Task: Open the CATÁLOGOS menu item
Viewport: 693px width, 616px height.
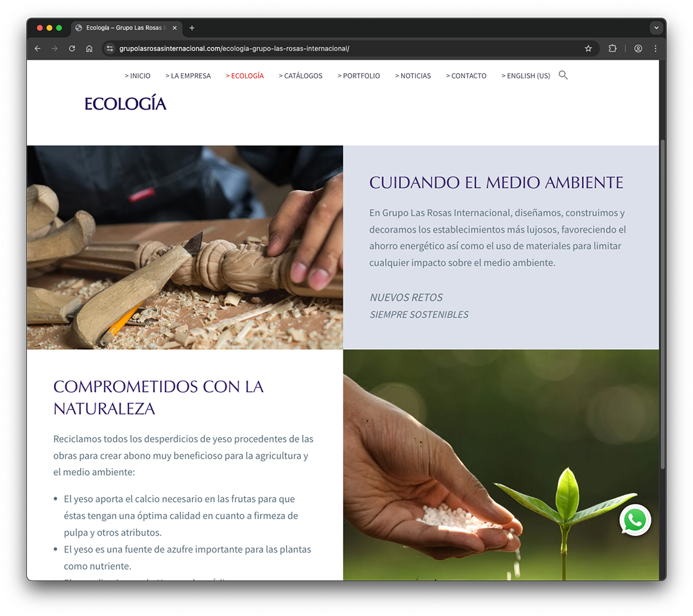Action: (x=300, y=76)
